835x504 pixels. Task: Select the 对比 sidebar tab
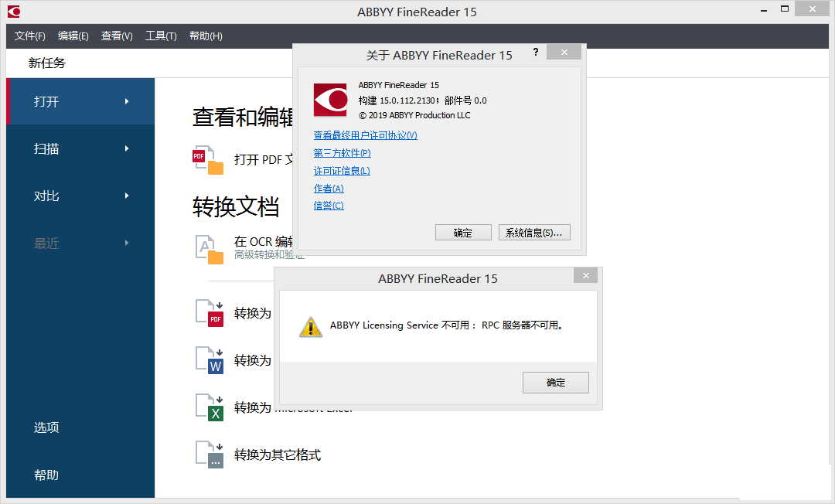pos(80,196)
